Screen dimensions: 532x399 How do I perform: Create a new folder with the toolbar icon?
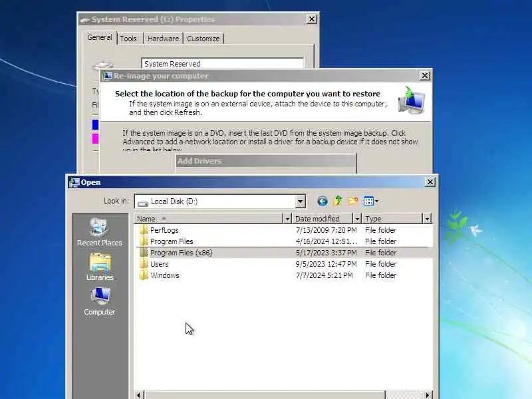click(353, 201)
